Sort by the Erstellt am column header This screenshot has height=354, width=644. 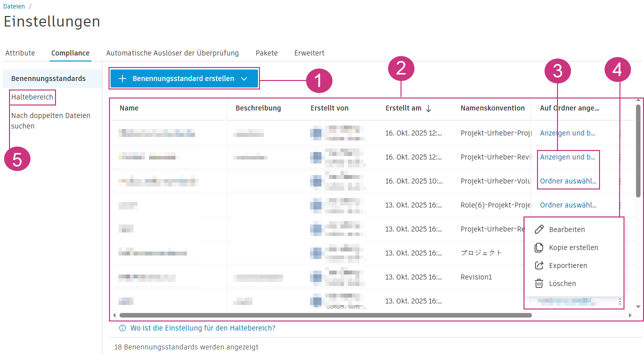click(403, 108)
